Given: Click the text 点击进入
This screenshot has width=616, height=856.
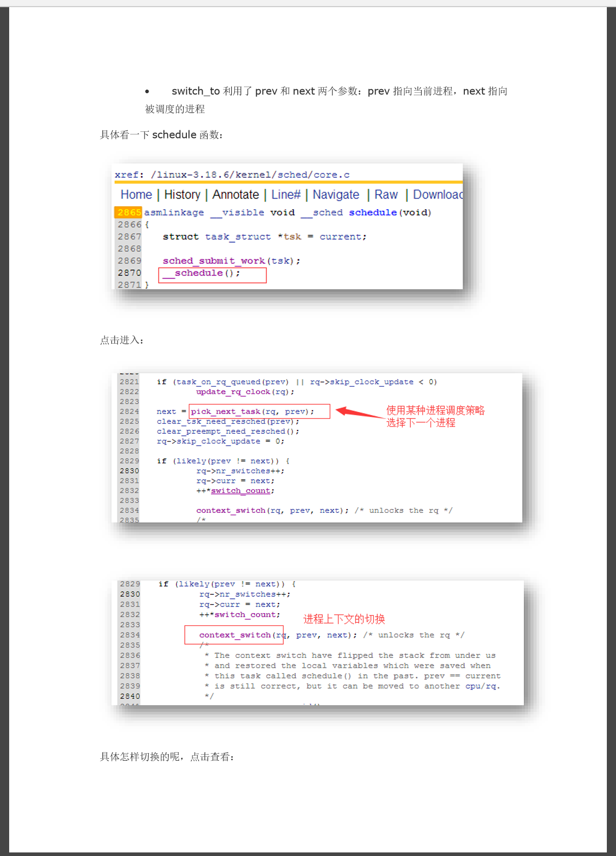Looking at the screenshot, I should coord(122,340).
